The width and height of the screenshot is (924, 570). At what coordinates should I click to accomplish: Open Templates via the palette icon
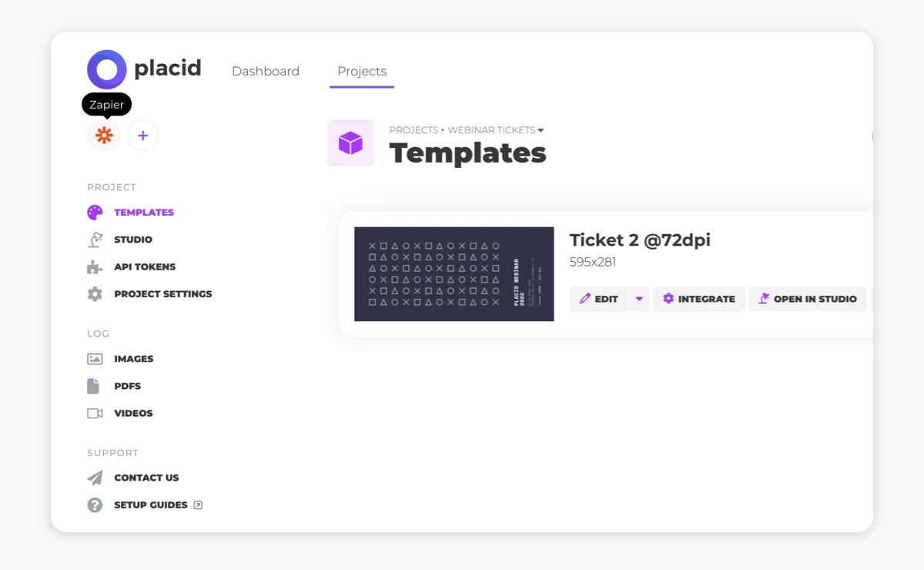pos(95,213)
